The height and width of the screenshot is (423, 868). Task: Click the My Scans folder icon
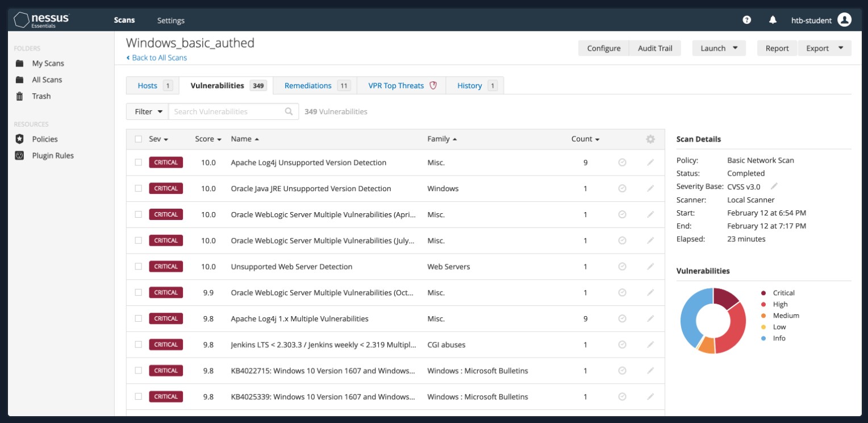20,63
